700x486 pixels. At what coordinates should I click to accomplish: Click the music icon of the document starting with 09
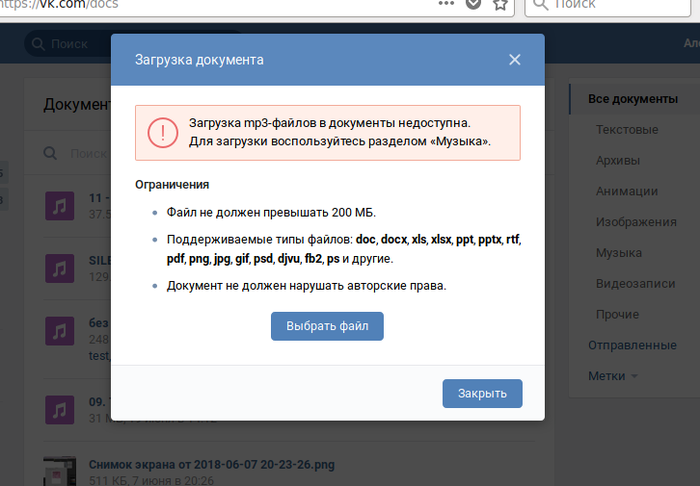[x=60, y=408]
